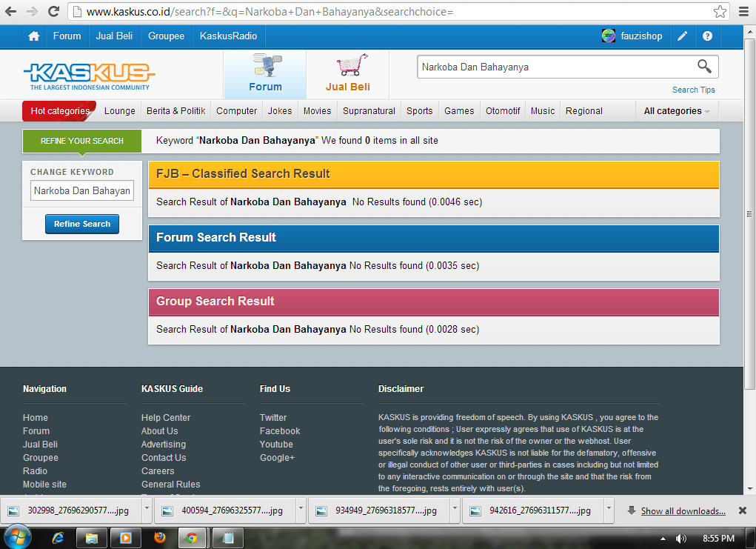Open the Chrome menu icon

click(x=744, y=12)
